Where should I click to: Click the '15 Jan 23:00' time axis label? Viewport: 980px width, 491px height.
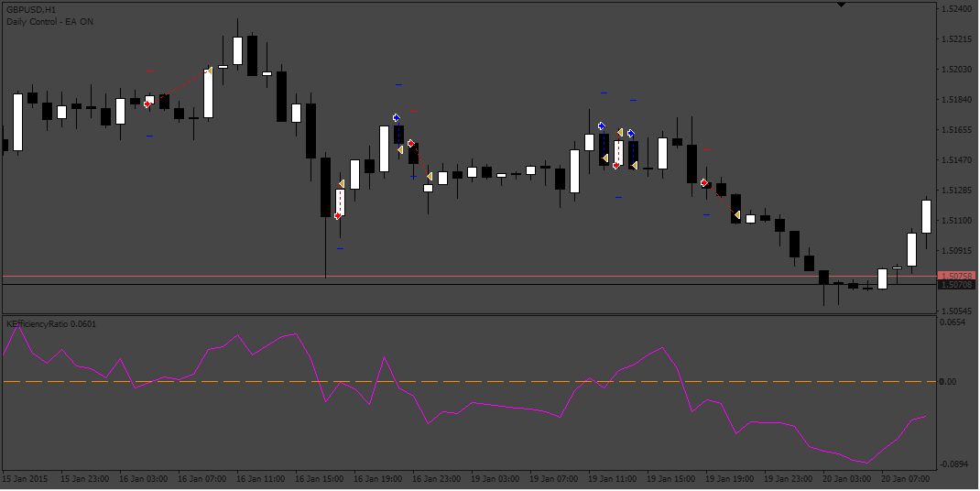coord(84,478)
